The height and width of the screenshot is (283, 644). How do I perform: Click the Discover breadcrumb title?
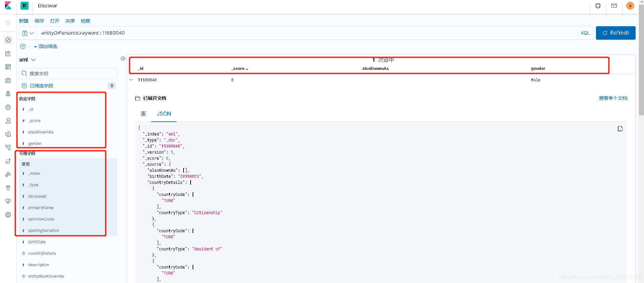[47, 6]
